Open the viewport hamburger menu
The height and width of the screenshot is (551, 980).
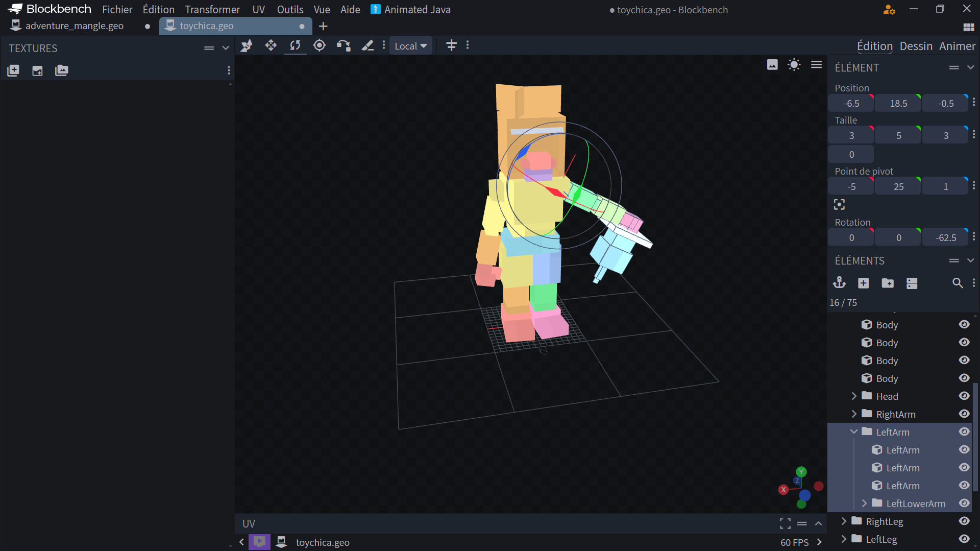(816, 65)
